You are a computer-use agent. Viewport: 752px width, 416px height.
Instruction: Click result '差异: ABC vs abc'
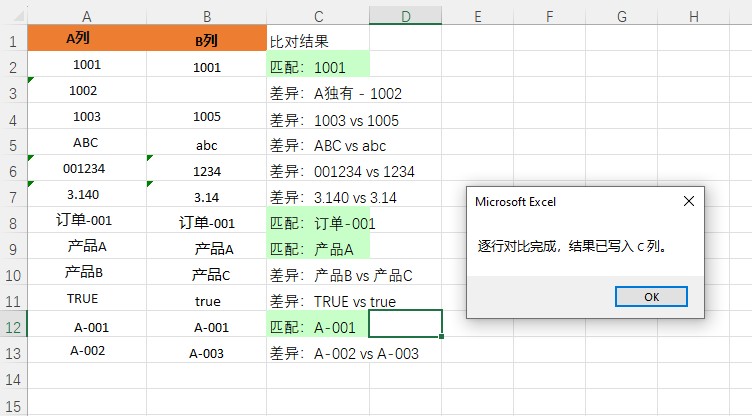[x=328, y=145]
